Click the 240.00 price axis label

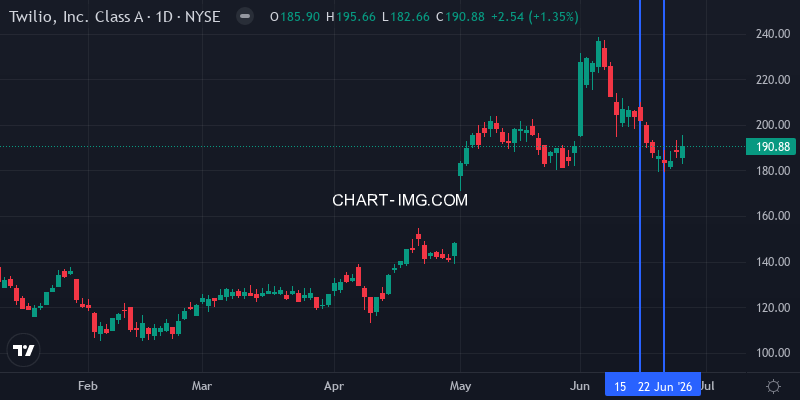[x=773, y=34]
